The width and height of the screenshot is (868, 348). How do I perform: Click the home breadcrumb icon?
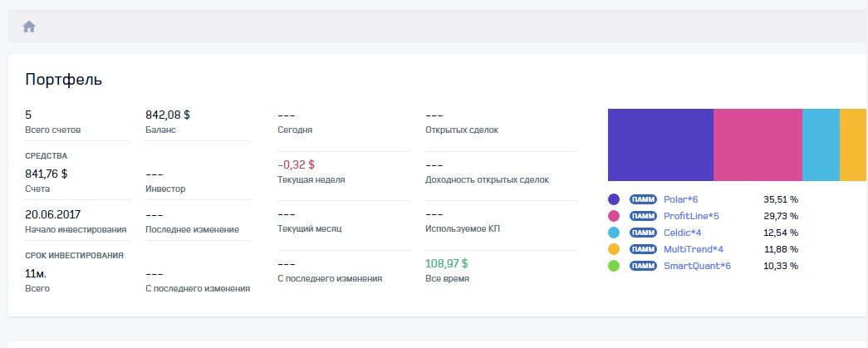[x=29, y=27]
